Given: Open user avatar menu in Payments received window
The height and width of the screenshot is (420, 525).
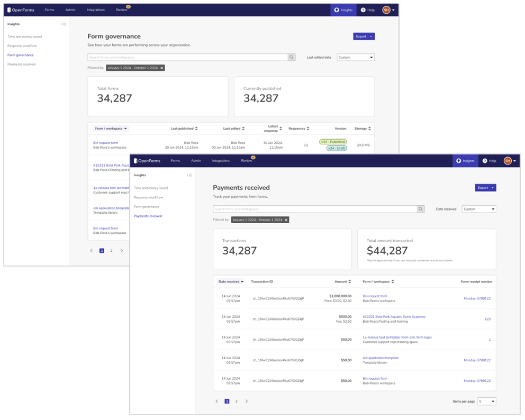Looking at the screenshot, I should [510, 161].
